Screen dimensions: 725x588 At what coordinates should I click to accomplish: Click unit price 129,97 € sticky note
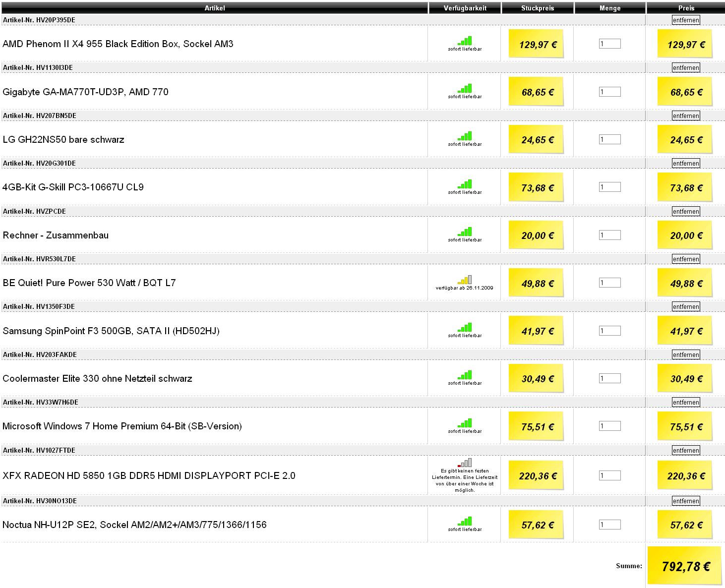(x=537, y=44)
